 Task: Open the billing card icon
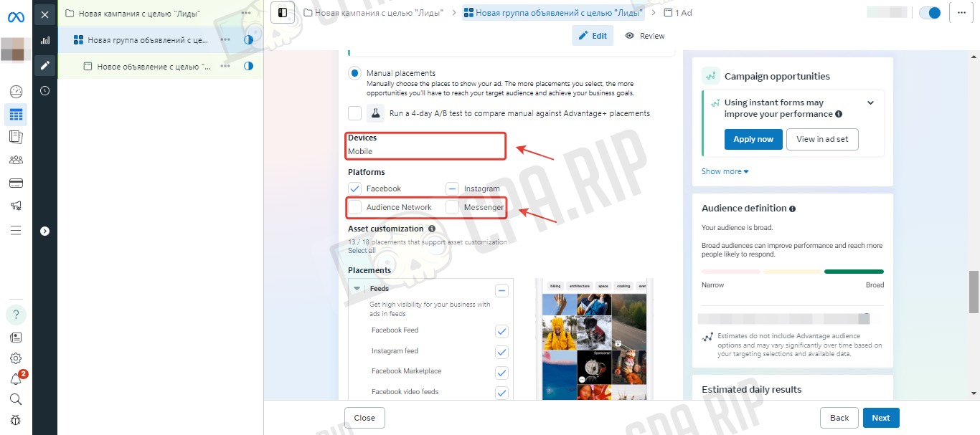(16, 183)
